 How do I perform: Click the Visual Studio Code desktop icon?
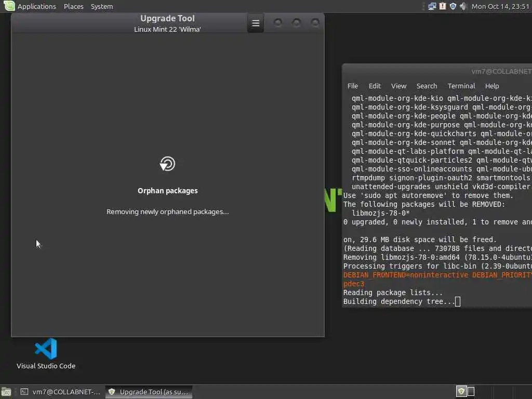46,349
